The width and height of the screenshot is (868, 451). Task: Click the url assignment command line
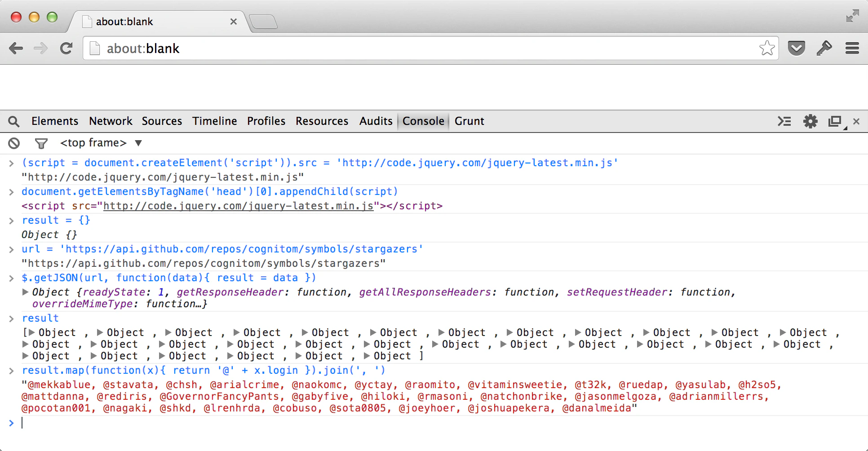coord(222,249)
